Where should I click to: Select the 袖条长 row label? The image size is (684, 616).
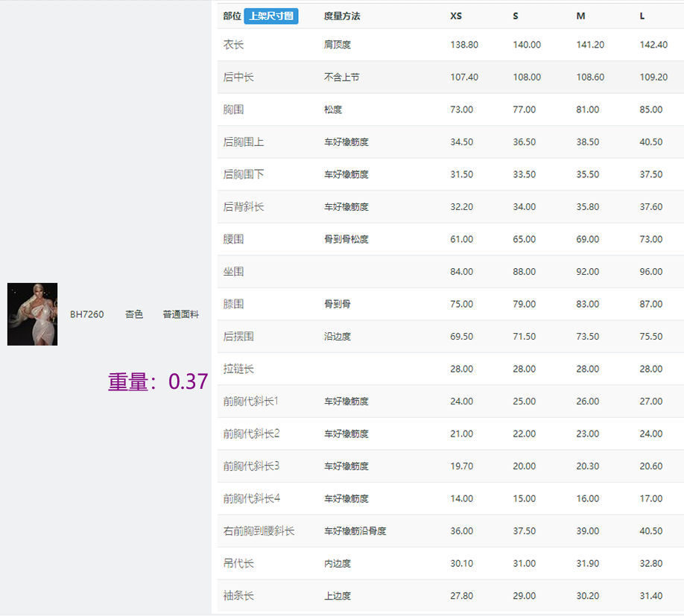(x=238, y=595)
